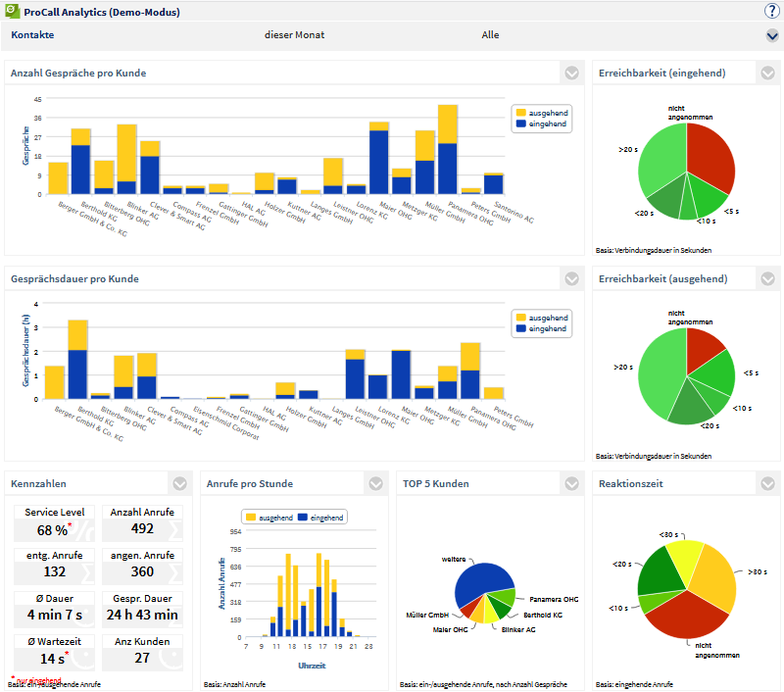Screen dimensions: 784x692
Task: Select the 'dieser Monat' time filter
Action: [295, 35]
